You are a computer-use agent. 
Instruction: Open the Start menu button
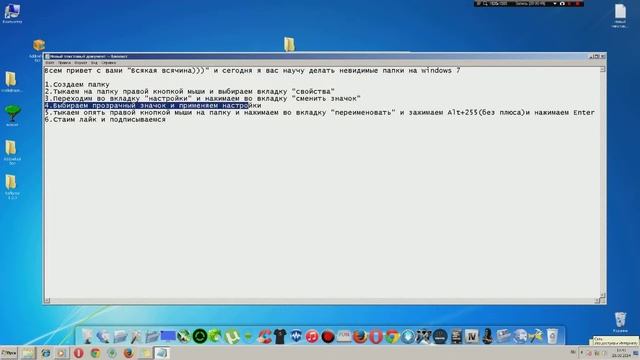coord(9,353)
